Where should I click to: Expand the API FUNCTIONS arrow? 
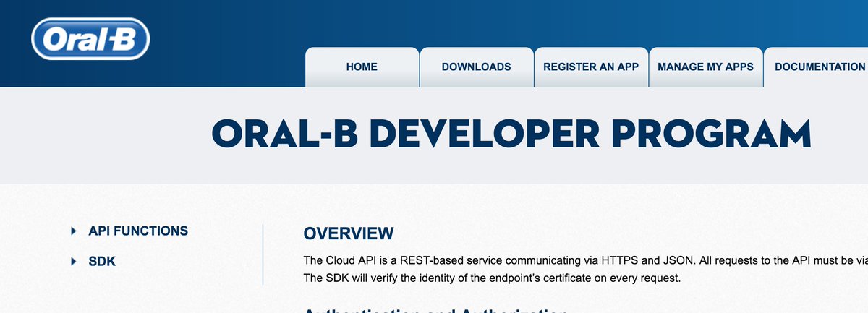[x=74, y=231]
